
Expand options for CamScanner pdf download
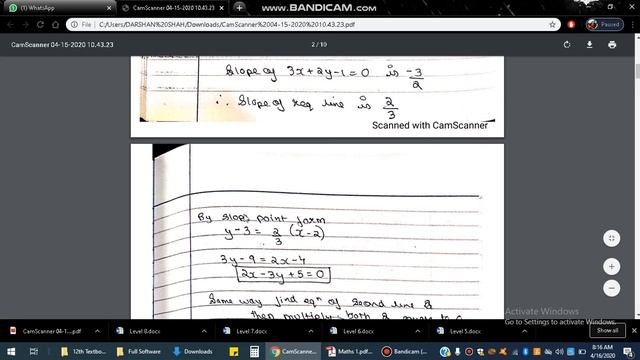tap(97, 331)
